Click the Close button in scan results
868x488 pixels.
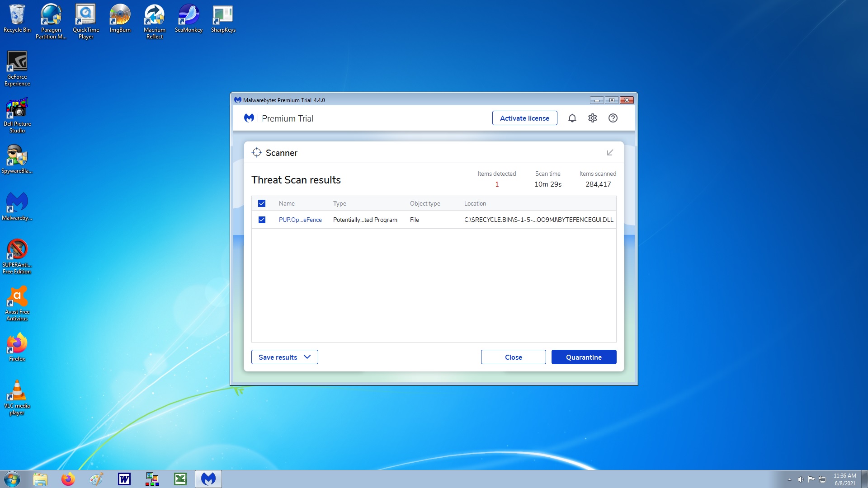pos(513,357)
